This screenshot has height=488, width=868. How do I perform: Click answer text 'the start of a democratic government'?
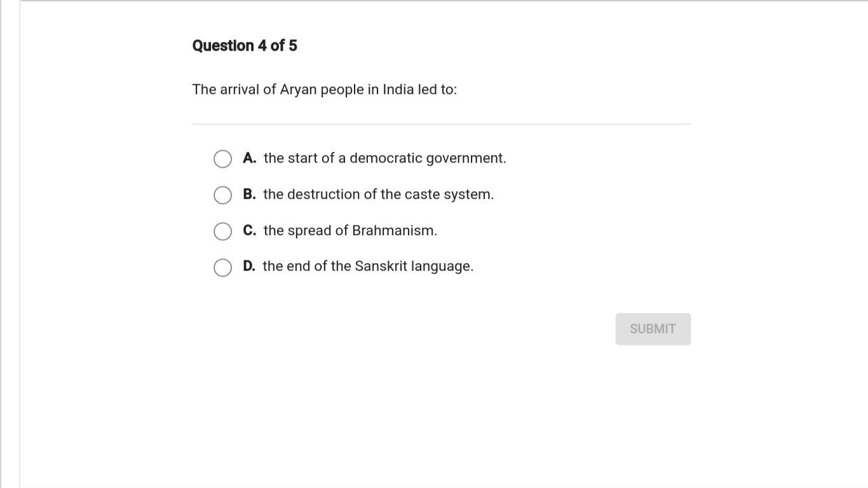click(x=384, y=158)
